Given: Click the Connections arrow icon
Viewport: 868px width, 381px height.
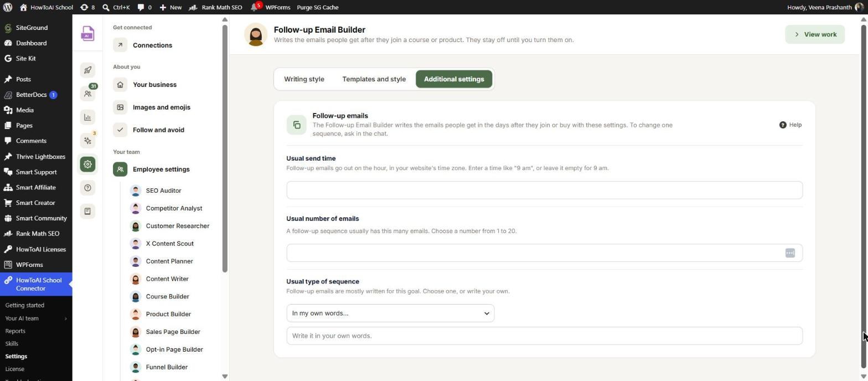Looking at the screenshot, I should click(120, 45).
